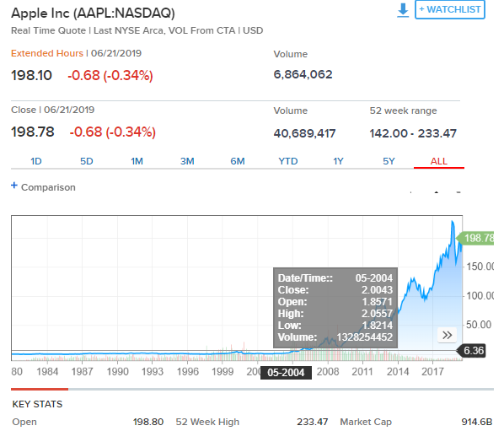This screenshot has height=431, width=504.
Task: Click the 52 week range value
Action: 413,133
